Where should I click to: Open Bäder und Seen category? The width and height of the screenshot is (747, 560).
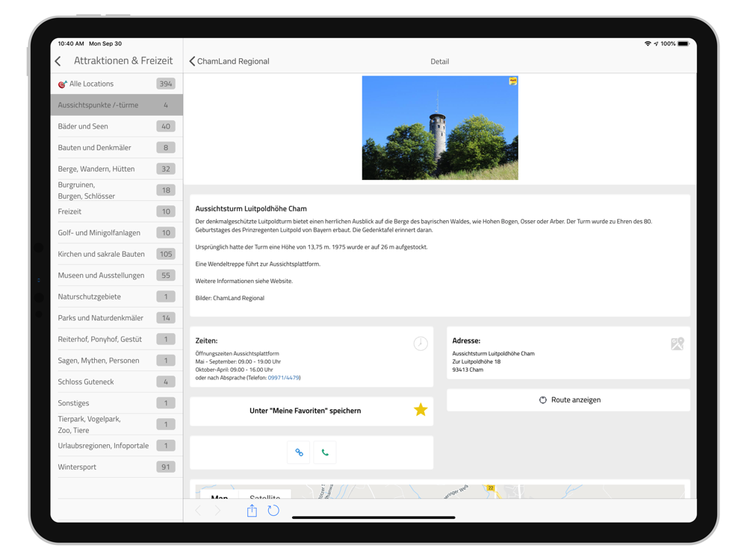pyautogui.click(x=117, y=126)
